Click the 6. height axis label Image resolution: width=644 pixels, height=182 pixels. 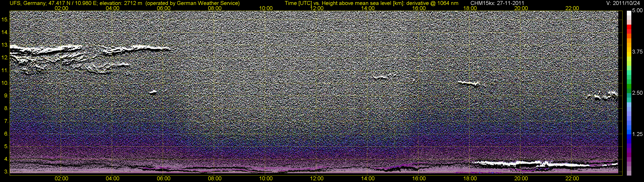tap(6, 134)
